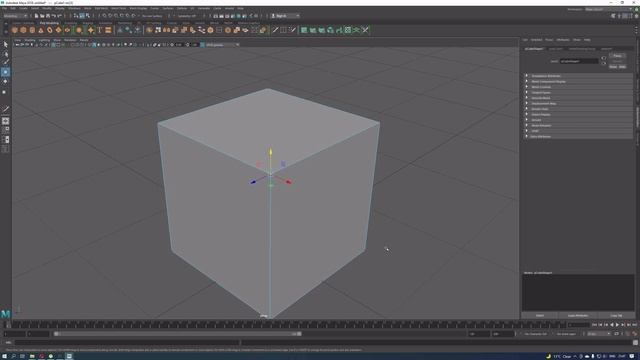Create a polygon cone from the shelf
Viewport: 640px width, 360px height.
(41, 30)
